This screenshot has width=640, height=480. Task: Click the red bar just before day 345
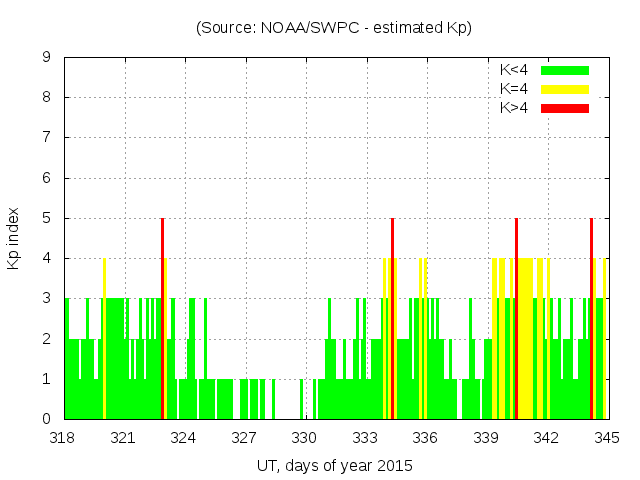591,320
